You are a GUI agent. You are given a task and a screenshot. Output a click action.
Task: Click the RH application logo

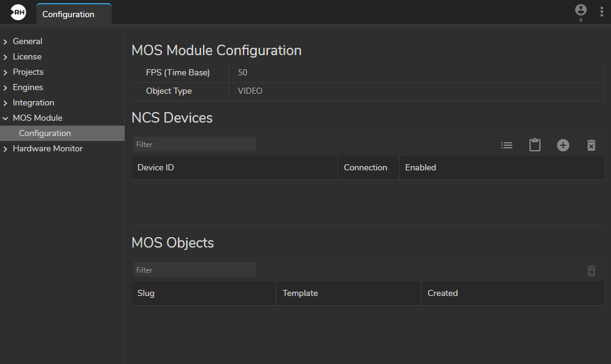pyautogui.click(x=18, y=12)
